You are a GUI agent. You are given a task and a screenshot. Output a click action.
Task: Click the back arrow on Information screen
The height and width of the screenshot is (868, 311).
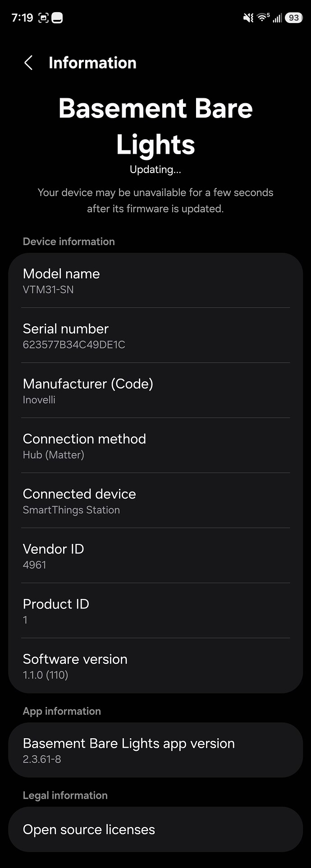click(28, 63)
